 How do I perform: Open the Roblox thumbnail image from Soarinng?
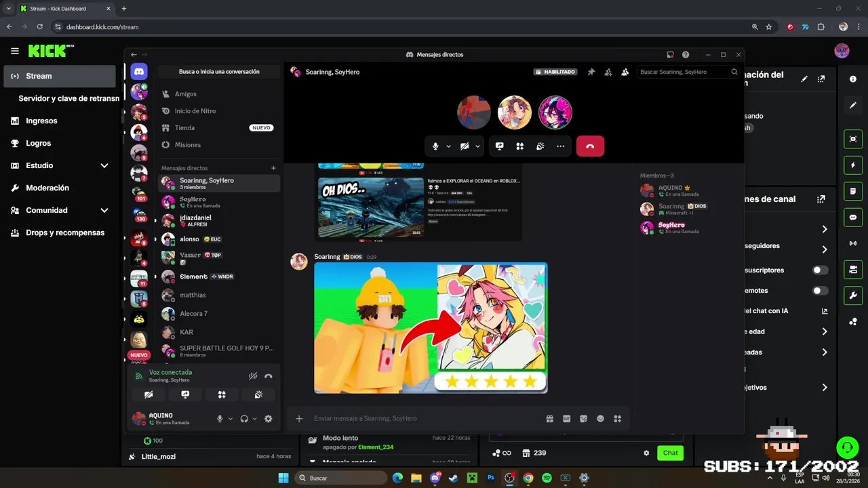(x=431, y=328)
